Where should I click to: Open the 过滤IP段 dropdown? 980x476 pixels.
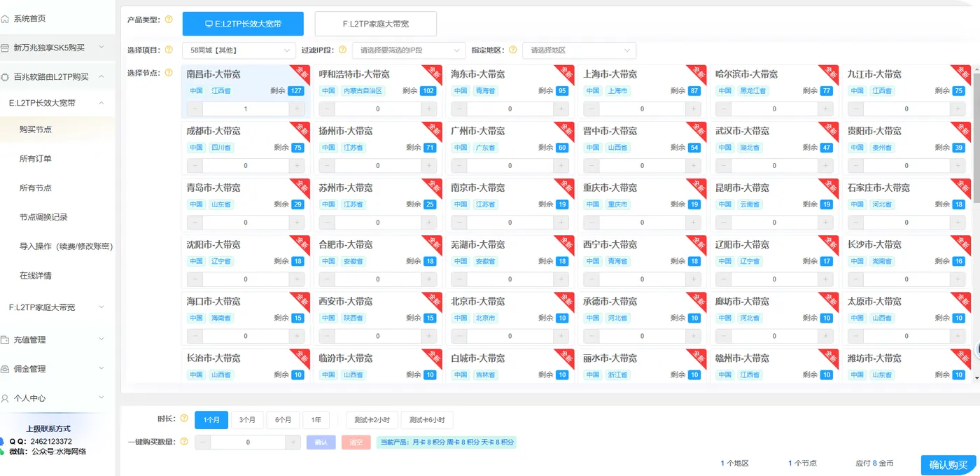409,50
